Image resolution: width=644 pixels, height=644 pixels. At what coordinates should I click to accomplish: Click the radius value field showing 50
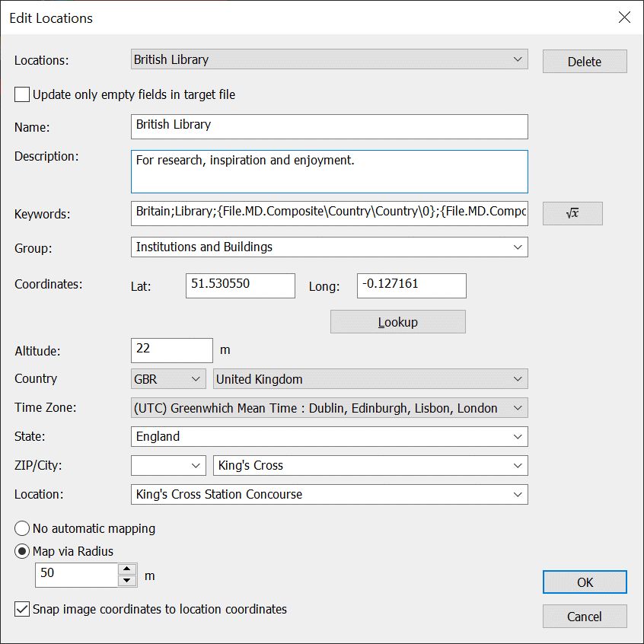pos(77,575)
